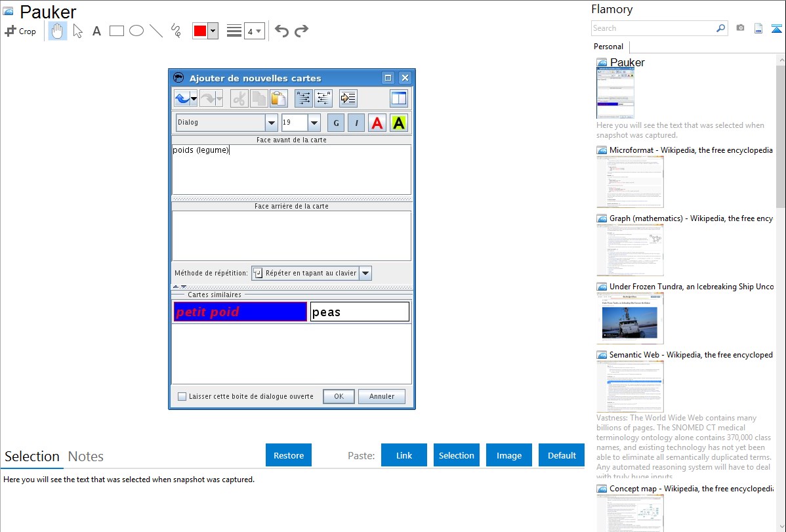
Task: Click the Paste Link button
Action: pyautogui.click(x=404, y=455)
